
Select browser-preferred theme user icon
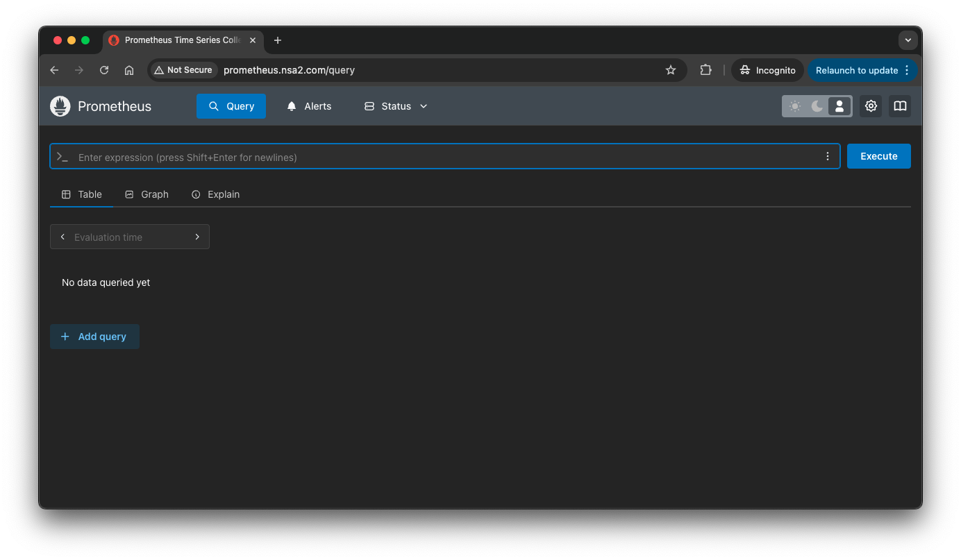839,106
